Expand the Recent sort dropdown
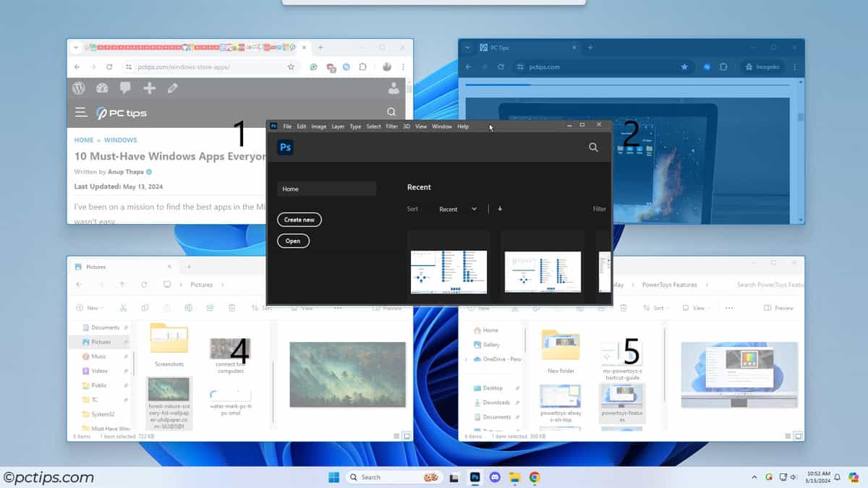Image resolution: width=868 pixels, height=488 pixels. (458, 209)
